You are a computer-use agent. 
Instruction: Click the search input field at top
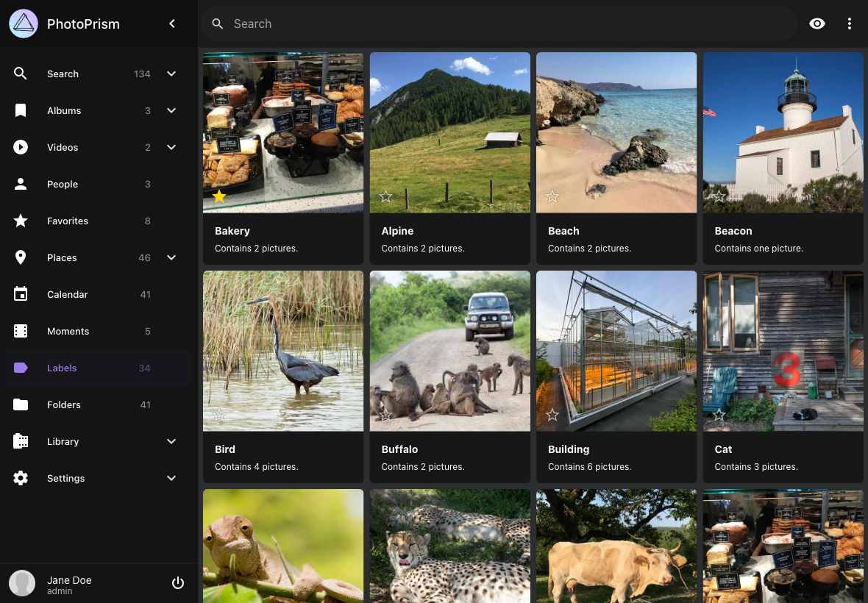500,24
